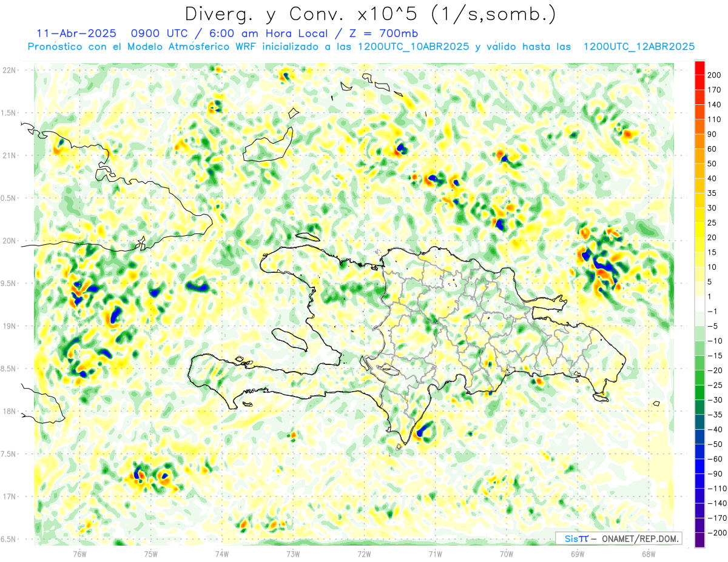Viewport: 728px width, 562px height.
Task: Click the title 'Diverg. y Conv. x10^5 (1/s,somb.)'
Action: pos(370,14)
